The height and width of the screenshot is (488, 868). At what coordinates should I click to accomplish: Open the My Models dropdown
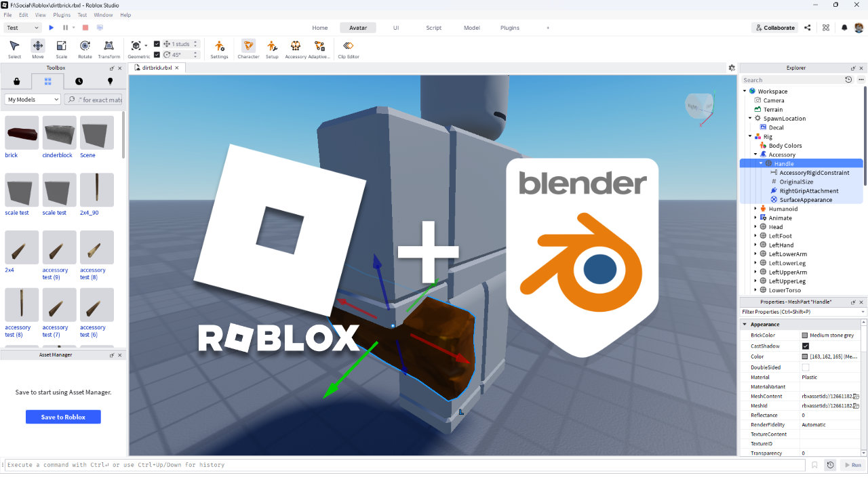33,100
